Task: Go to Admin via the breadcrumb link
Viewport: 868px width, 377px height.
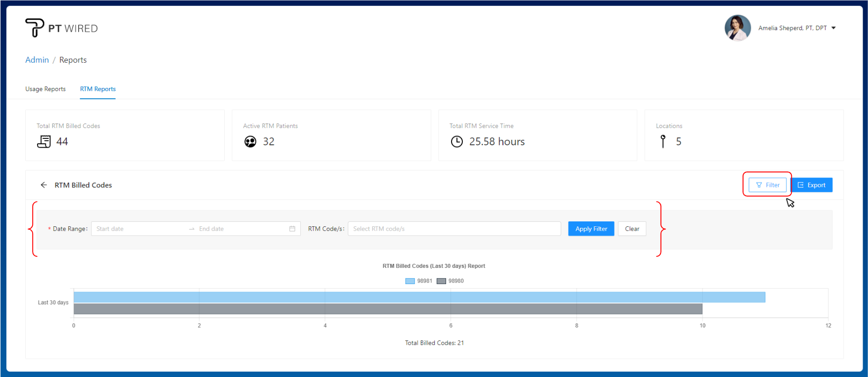Action: (x=37, y=60)
